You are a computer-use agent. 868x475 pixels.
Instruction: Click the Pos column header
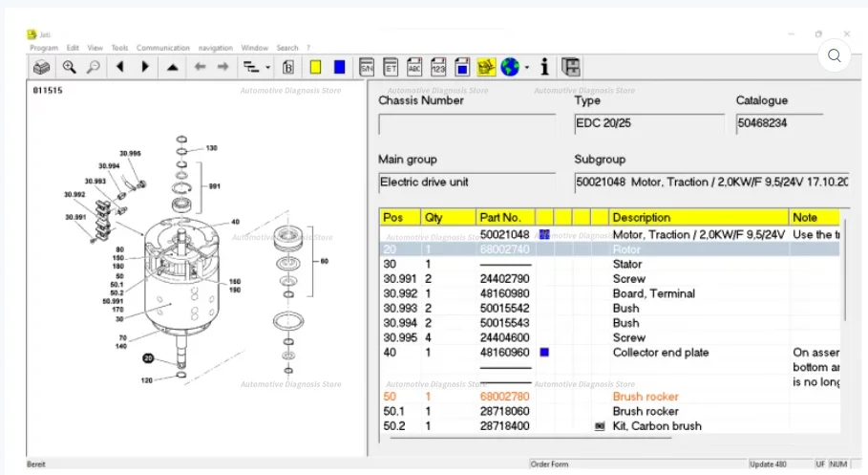click(x=400, y=217)
